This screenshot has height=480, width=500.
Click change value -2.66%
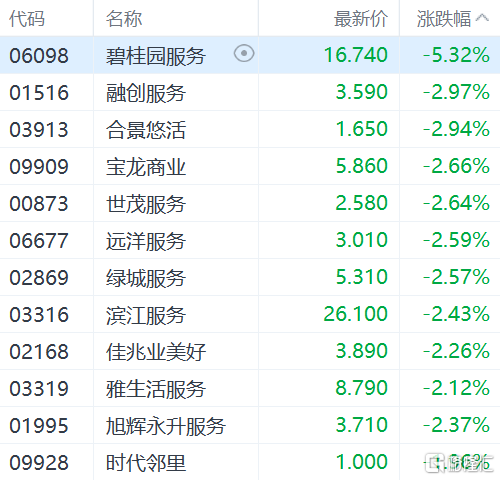pos(456,166)
